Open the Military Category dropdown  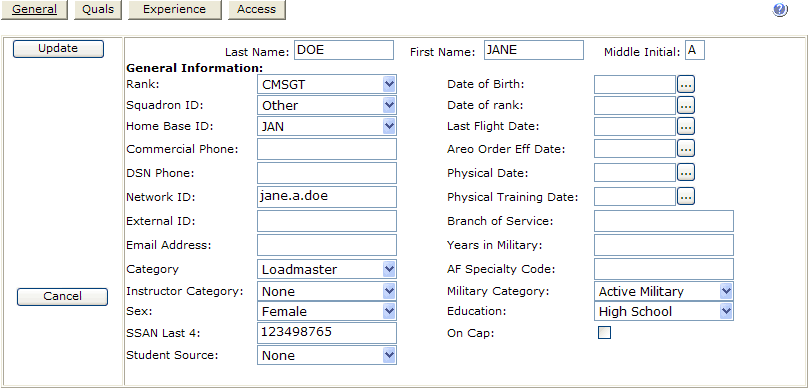pos(664,291)
